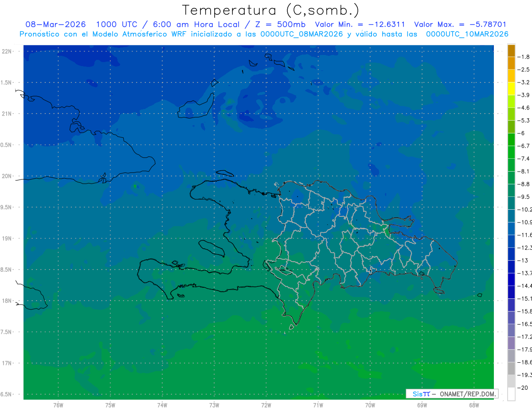Click the '-6.7' legend value
Image resolution: width=532 pixels, height=411 pixels.
tap(524, 146)
